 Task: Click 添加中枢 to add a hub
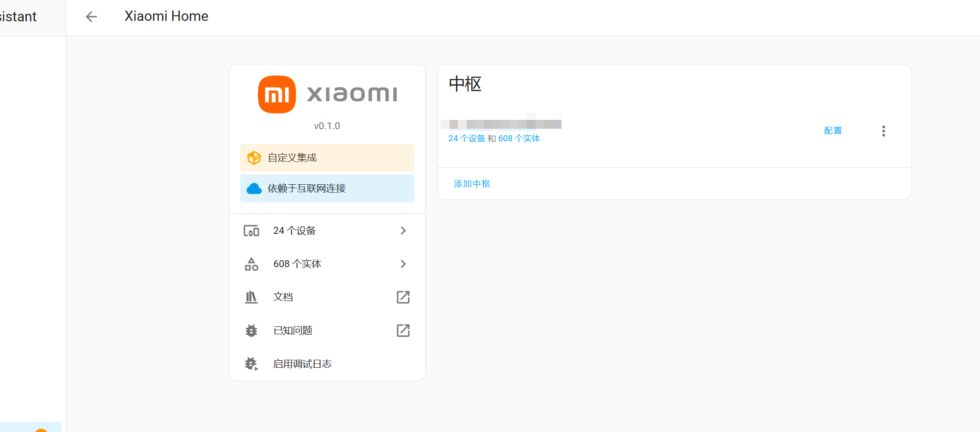coord(472,184)
